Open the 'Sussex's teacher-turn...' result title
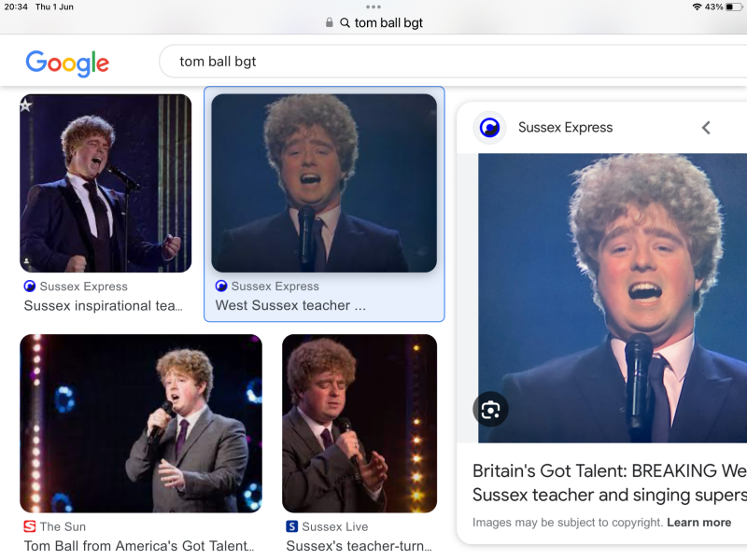747x560 pixels. tap(359, 546)
